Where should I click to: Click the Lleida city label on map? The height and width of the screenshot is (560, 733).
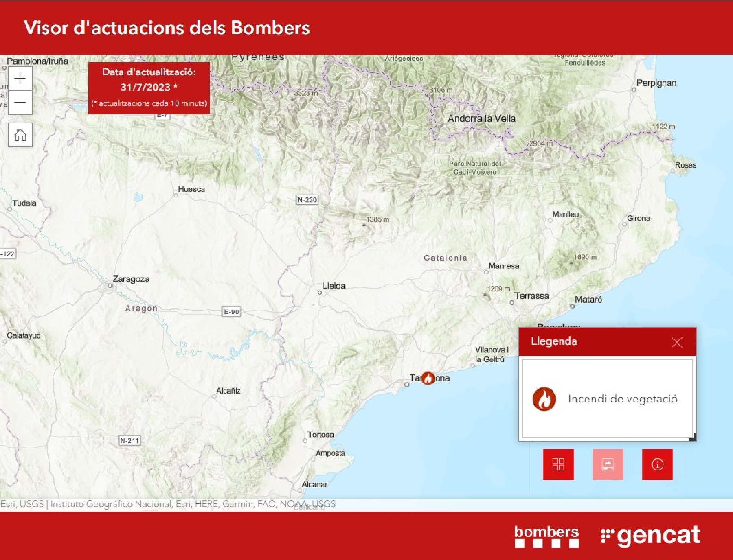[x=334, y=286]
